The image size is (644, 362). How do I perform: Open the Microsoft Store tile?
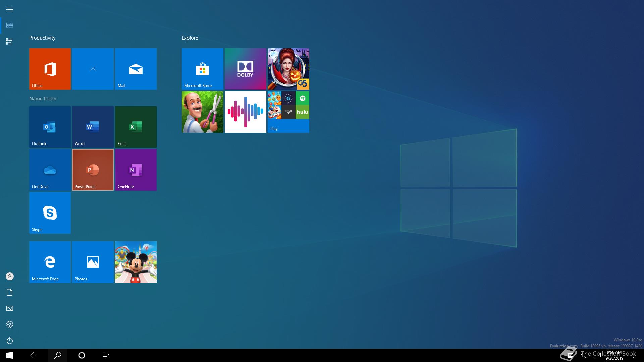pyautogui.click(x=203, y=69)
